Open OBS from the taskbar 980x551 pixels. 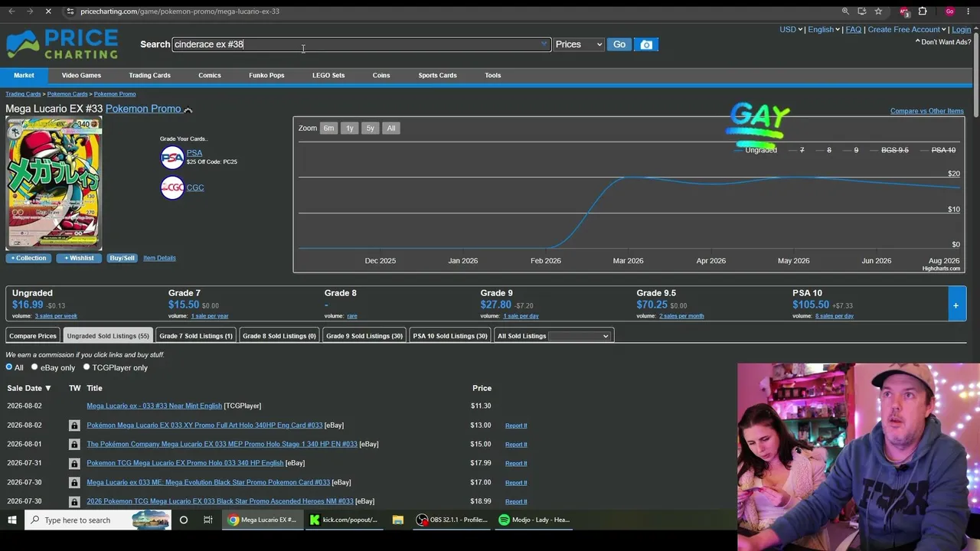[452, 520]
